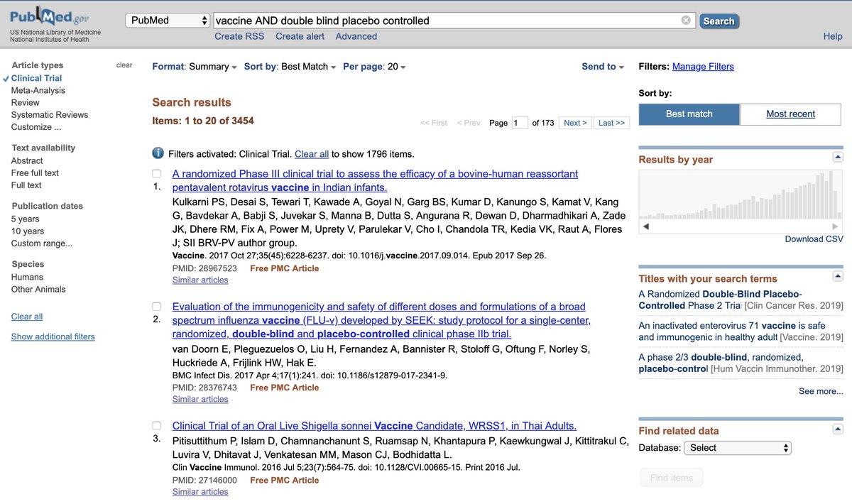Image resolution: width=852 pixels, height=504 pixels.
Task: Select the Best match sort tab
Action: point(689,114)
